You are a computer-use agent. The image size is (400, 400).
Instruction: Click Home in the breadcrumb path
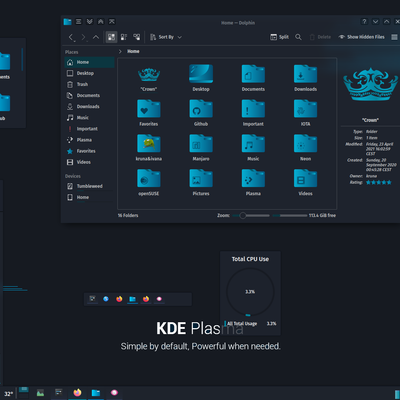pos(133,51)
